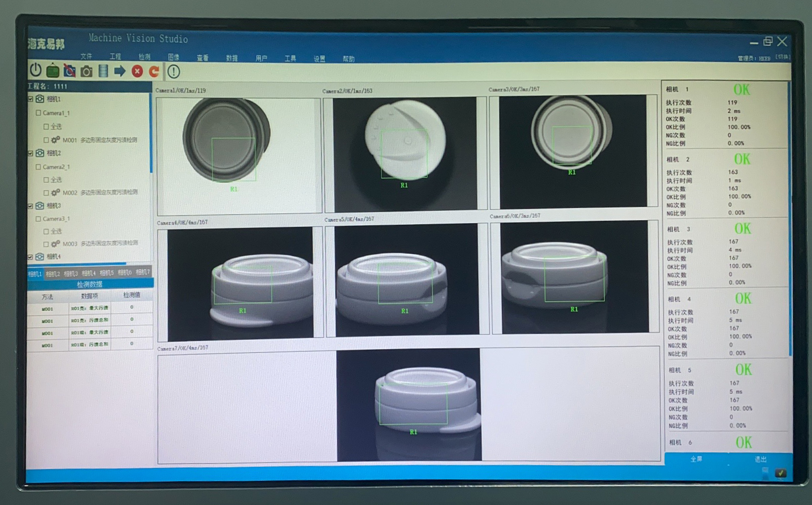Click the power icon in the toolbar

[x=35, y=70]
